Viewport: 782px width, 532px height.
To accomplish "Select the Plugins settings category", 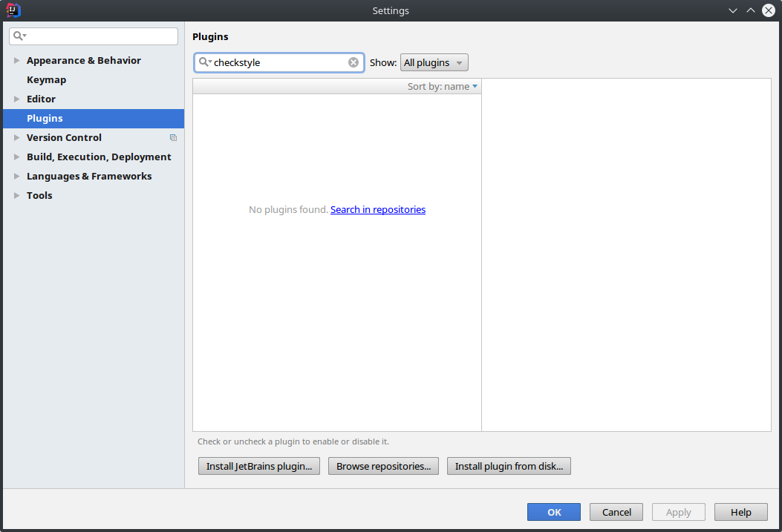I will (x=45, y=119).
